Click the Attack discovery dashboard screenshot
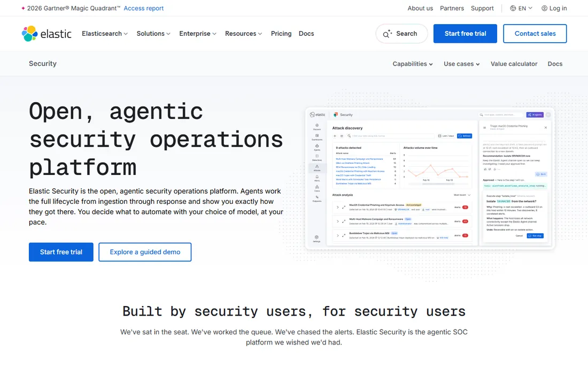The height and width of the screenshot is (368, 588). tap(430, 179)
